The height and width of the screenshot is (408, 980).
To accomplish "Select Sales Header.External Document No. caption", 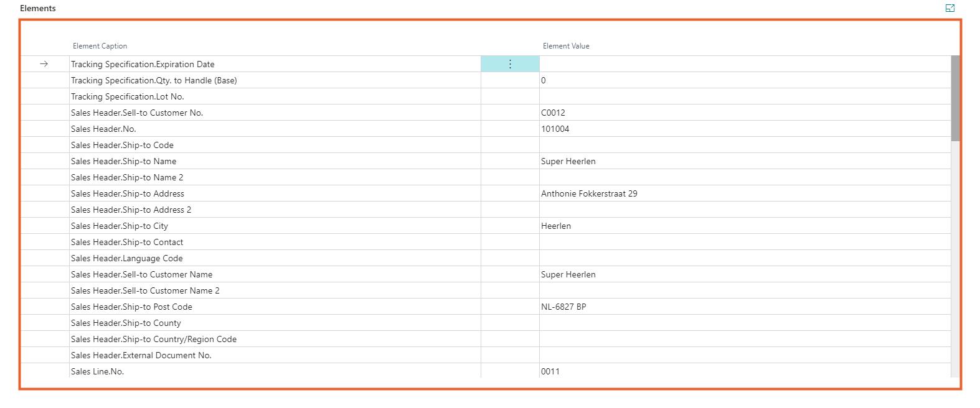I will (x=141, y=355).
